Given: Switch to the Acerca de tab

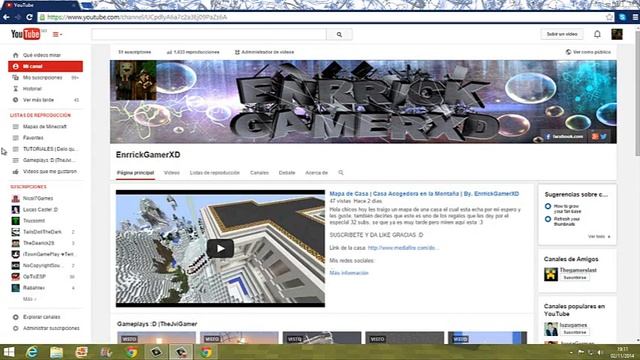Looking at the screenshot, I should [316, 173].
